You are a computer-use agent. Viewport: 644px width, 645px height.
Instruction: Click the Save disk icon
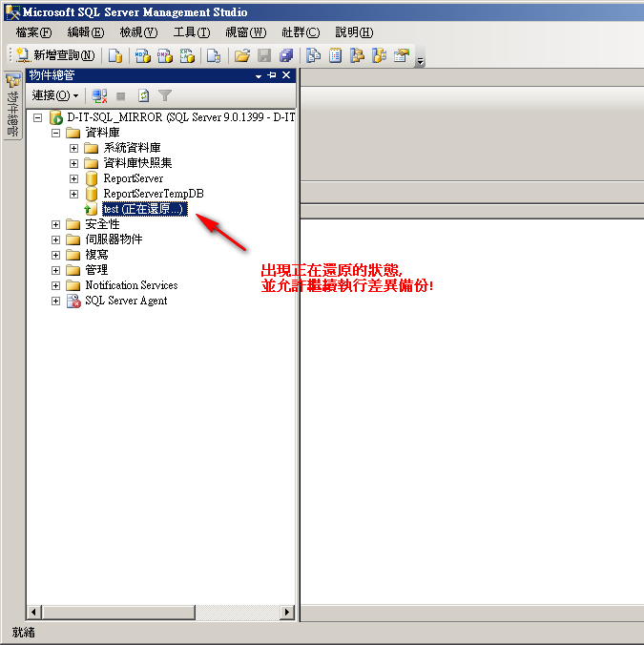(264, 55)
